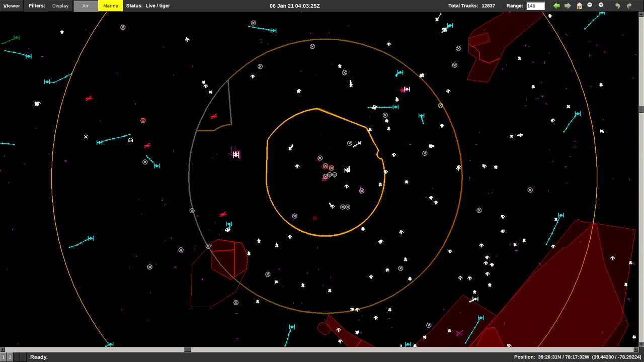This screenshot has width=644, height=362.
Task: Click the green back arrow icon
Action: pyautogui.click(x=556, y=6)
